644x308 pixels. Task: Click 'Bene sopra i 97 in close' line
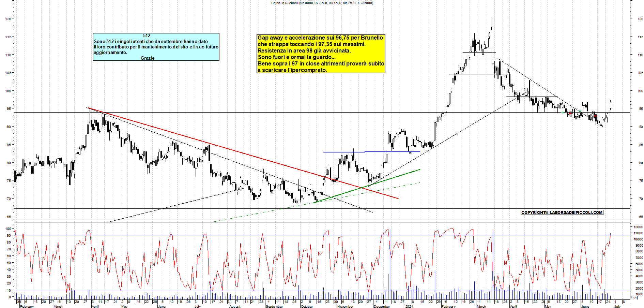click(321, 63)
